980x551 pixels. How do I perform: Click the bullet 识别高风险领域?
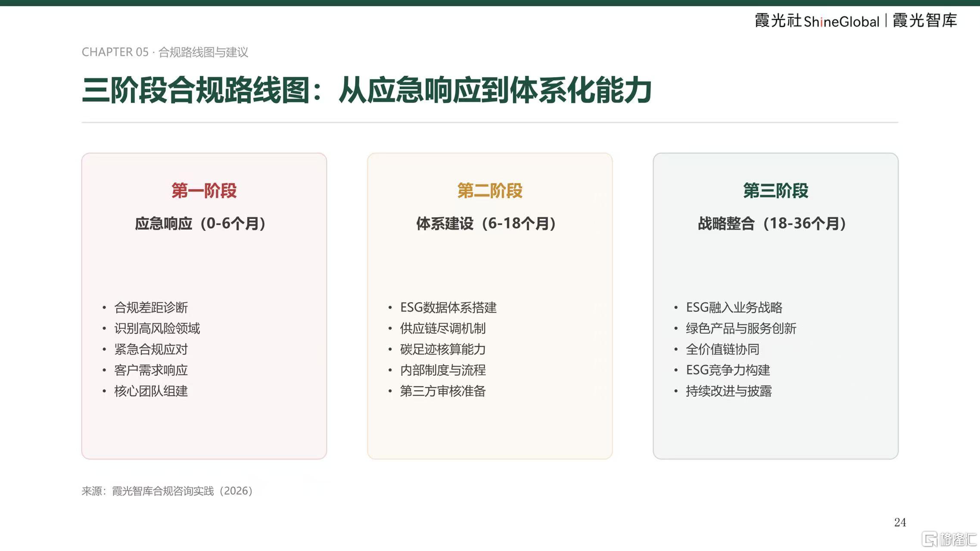157,328
